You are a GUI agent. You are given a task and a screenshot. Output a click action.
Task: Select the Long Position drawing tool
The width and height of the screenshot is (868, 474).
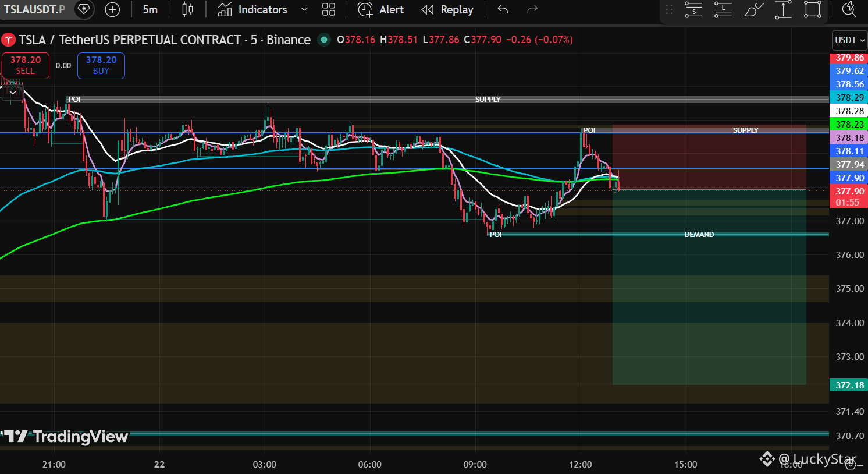point(723,9)
